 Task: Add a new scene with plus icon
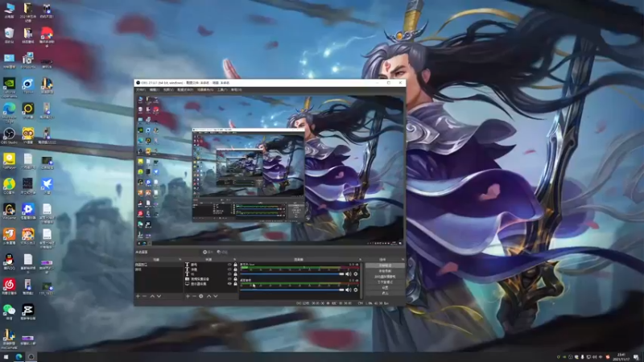138,296
